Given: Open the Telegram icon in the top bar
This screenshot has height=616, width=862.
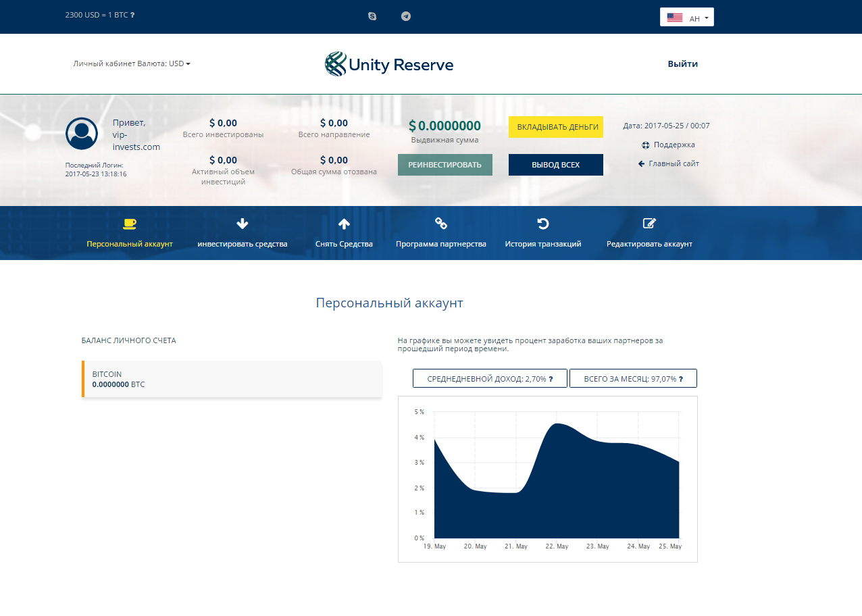Looking at the screenshot, I should 406,16.
